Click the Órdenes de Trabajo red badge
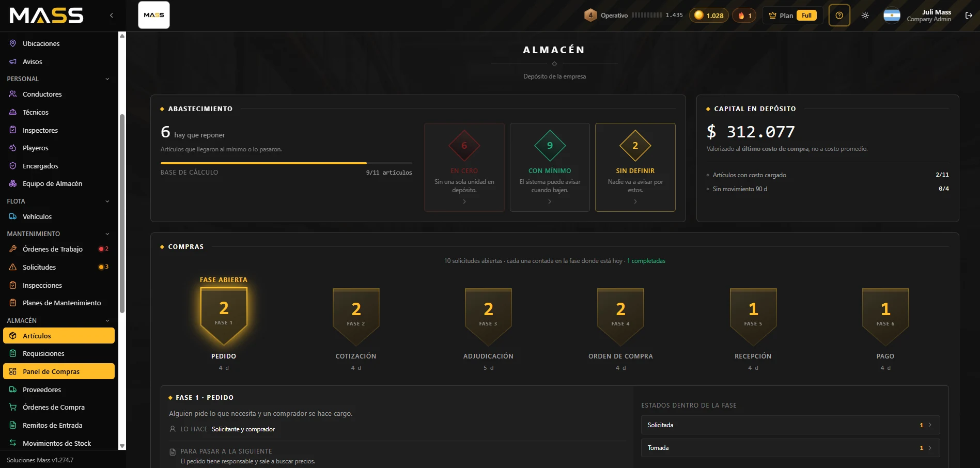Viewport: 980px width, 468px height. click(104, 249)
